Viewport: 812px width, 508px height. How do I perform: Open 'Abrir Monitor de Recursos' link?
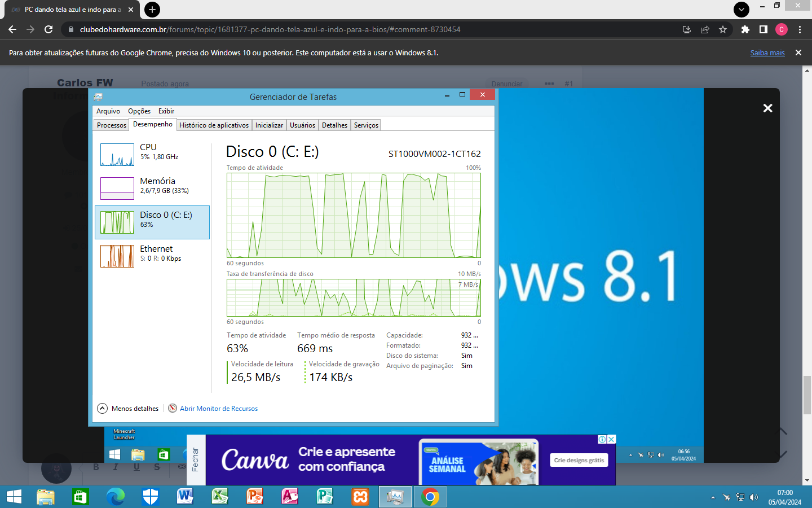(x=219, y=409)
